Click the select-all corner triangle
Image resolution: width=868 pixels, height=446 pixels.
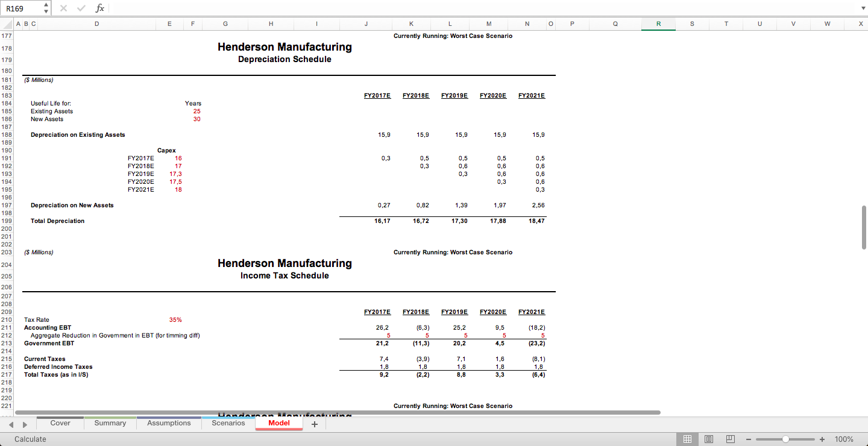pyautogui.click(x=7, y=24)
